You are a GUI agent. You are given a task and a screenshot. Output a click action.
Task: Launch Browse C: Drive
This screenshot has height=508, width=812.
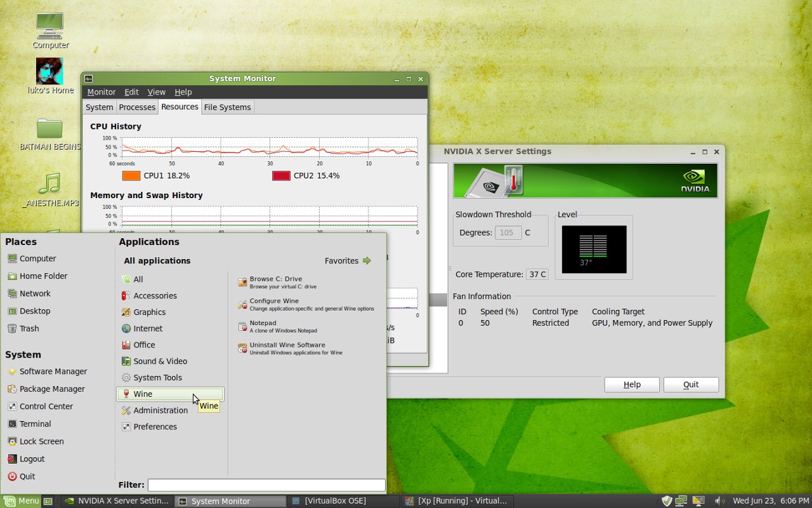pyautogui.click(x=277, y=283)
